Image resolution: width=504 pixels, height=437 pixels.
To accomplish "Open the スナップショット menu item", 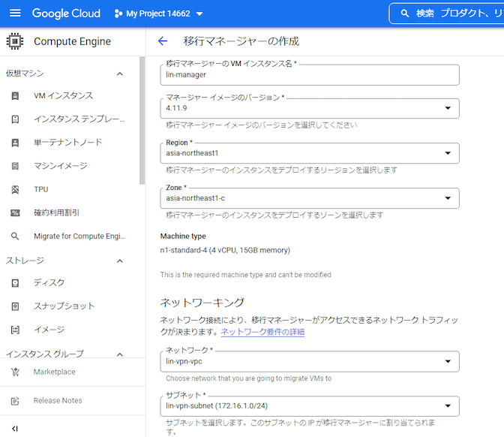I will click(64, 306).
